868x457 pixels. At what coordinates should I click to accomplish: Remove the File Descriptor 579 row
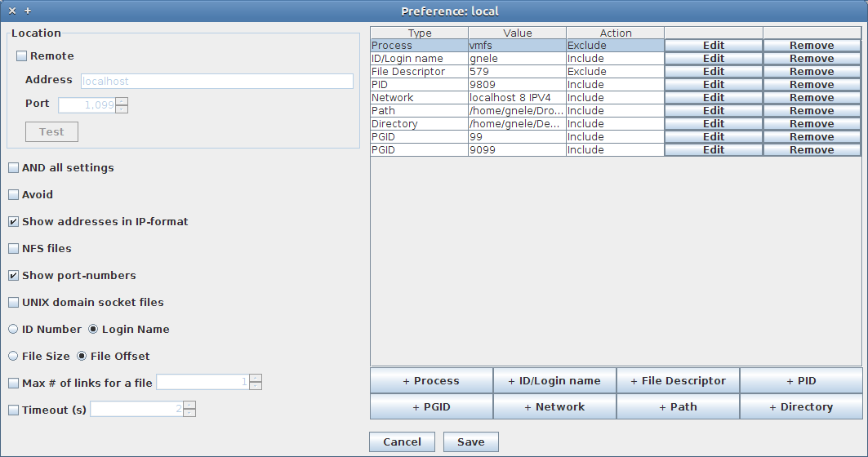(812, 71)
